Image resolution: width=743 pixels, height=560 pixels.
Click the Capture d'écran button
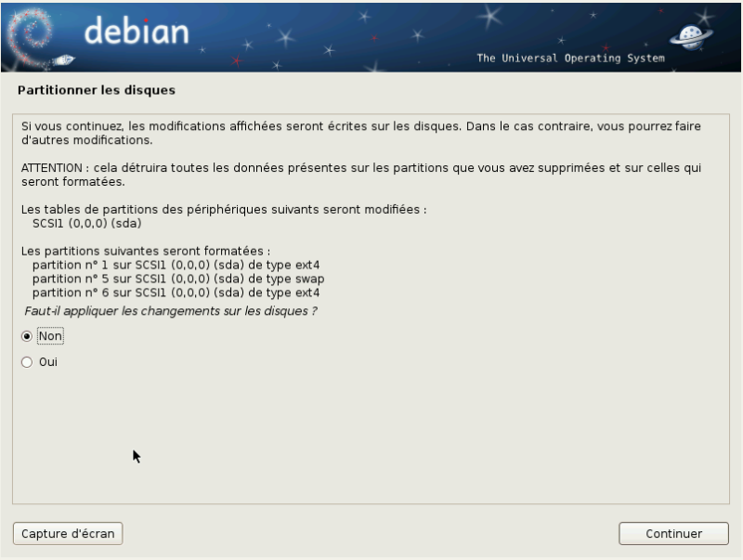(x=68, y=533)
